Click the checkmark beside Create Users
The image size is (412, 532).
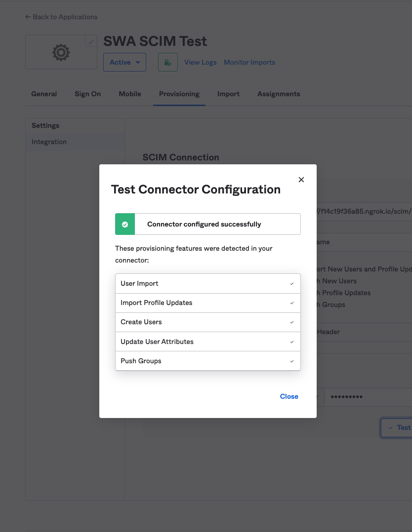(x=292, y=322)
